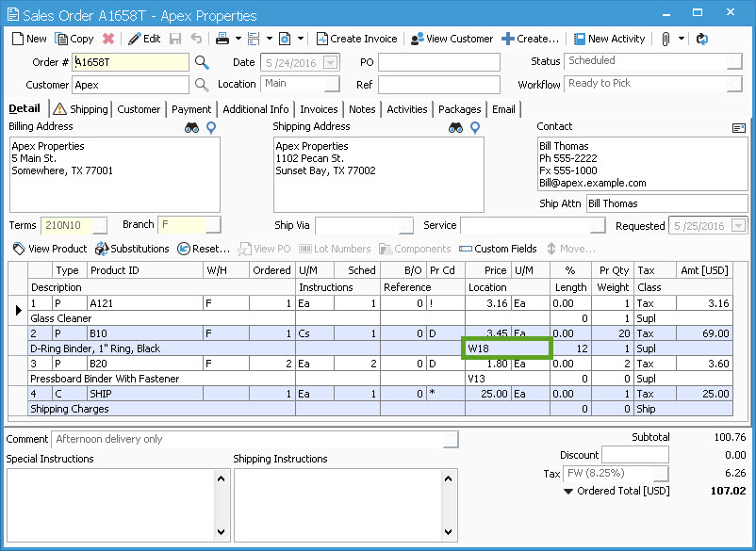The height and width of the screenshot is (551, 756).
Task: Look up a customer with the magnifier
Action: [x=202, y=85]
